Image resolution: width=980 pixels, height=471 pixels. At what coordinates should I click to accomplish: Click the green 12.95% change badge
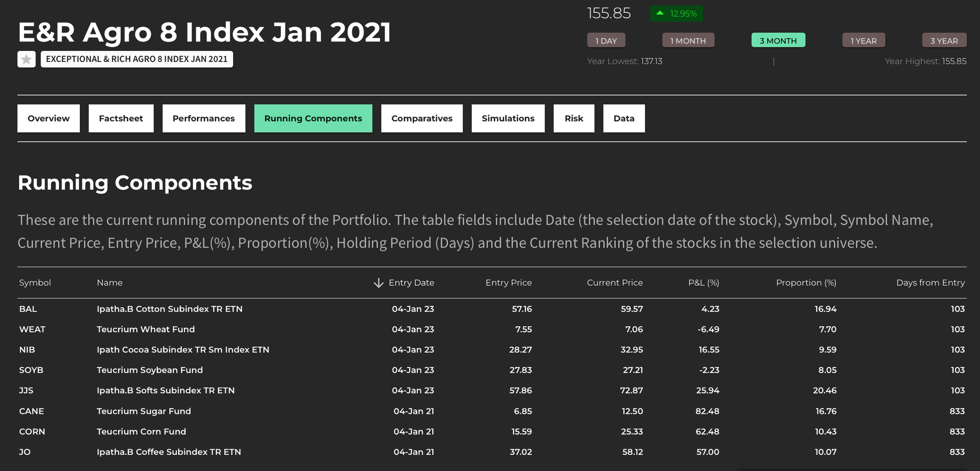point(676,14)
